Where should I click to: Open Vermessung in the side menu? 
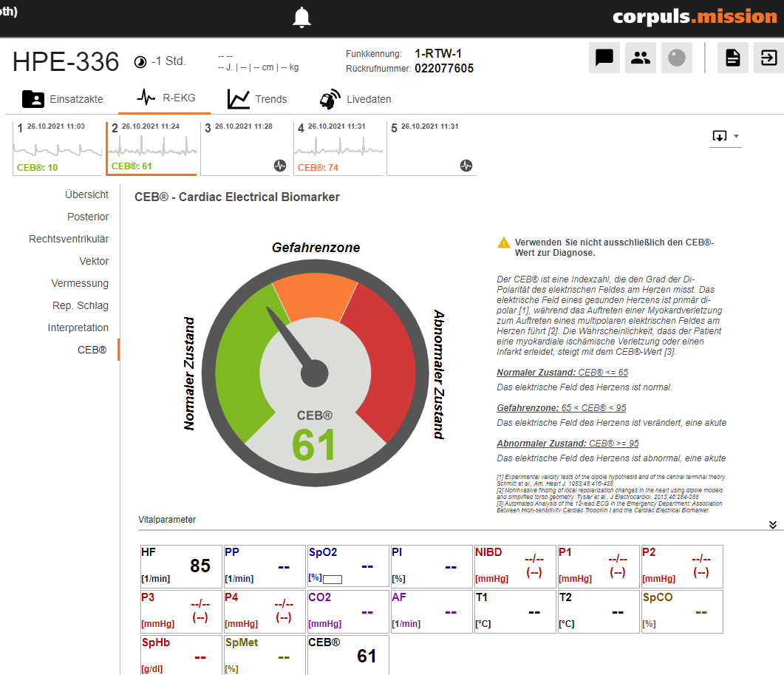pyautogui.click(x=80, y=283)
